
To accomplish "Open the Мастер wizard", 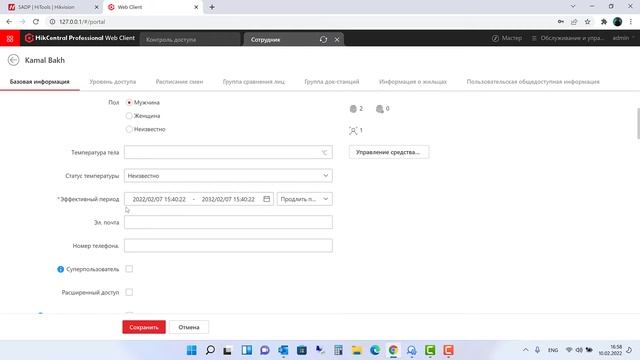I will click(x=507, y=38).
